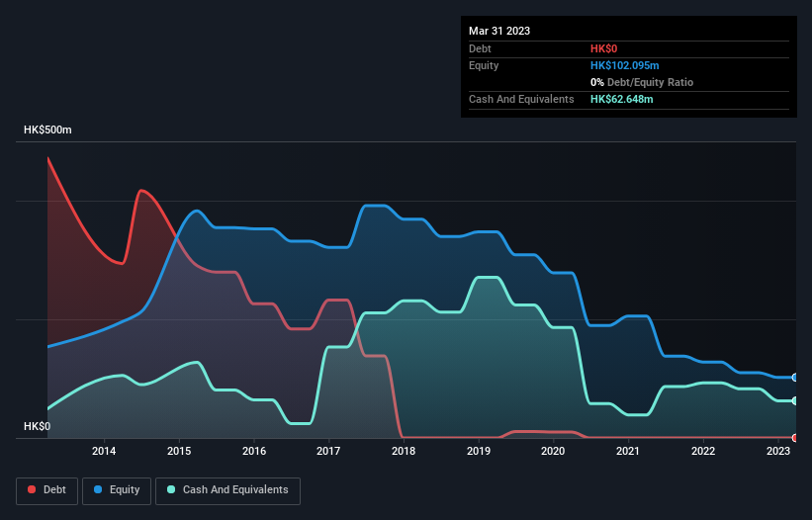
Task: Click the 2021 axis label
Action: (628, 451)
